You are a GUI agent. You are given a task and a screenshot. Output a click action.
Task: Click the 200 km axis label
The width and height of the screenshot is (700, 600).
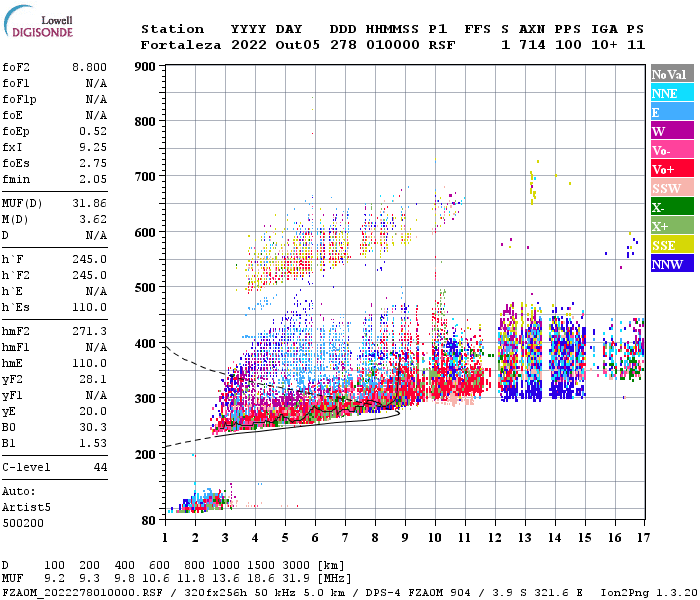pyautogui.click(x=145, y=454)
